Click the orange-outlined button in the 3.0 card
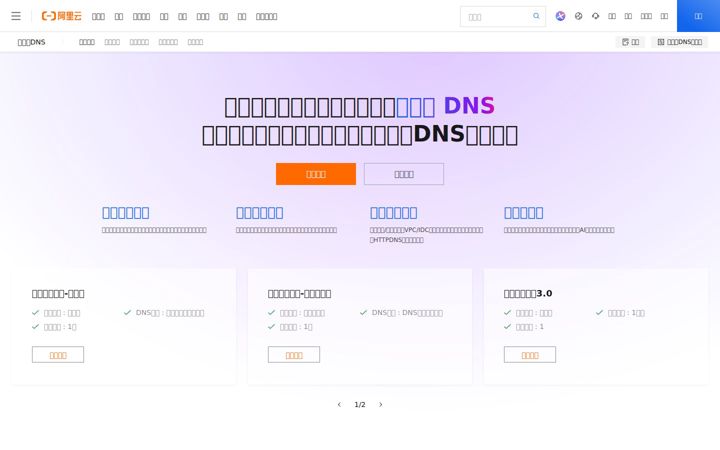Viewport: 720px width, 450px height. [530, 355]
